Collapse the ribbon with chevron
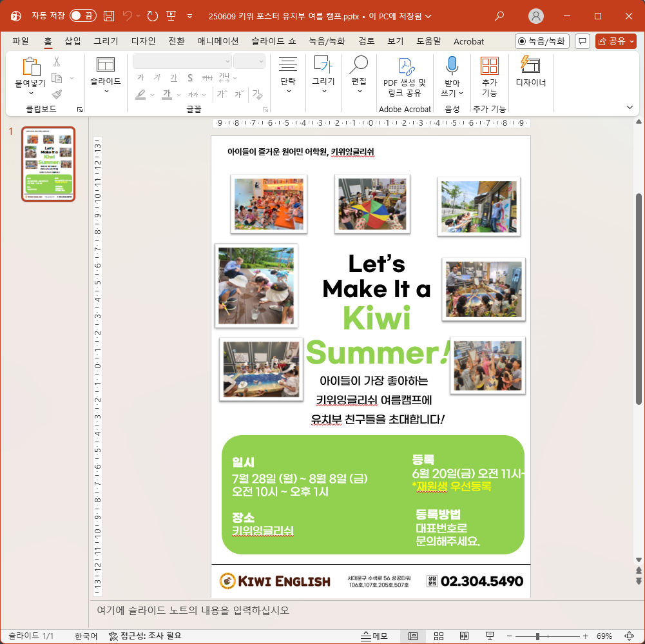Viewport: 645px width, 644px height. [x=630, y=108]
